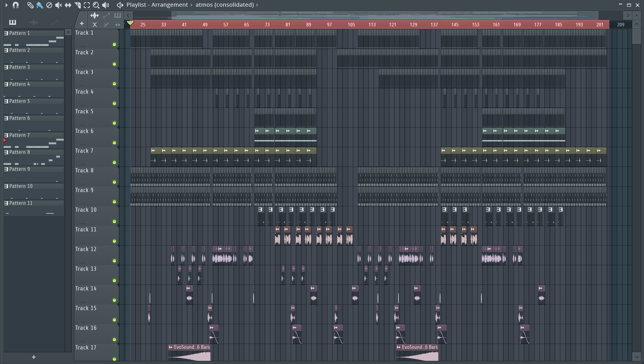
Task: Select the Mute tool
Action: [59, 5]
